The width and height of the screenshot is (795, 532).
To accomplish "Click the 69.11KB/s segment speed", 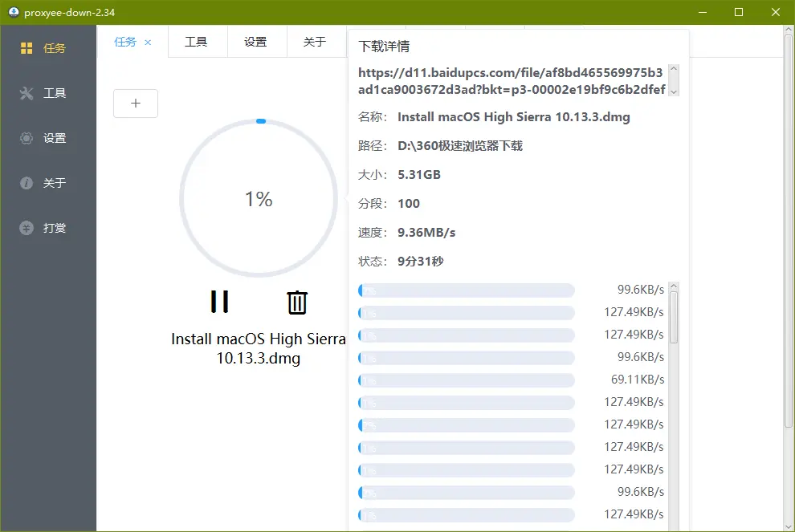I will (x=638, y=380).
